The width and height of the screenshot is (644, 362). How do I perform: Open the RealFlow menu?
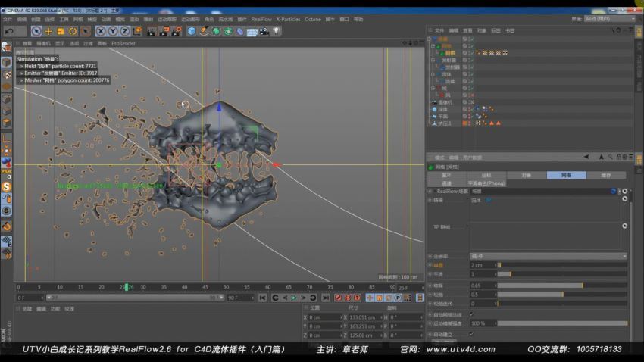(x=261, y=19)
